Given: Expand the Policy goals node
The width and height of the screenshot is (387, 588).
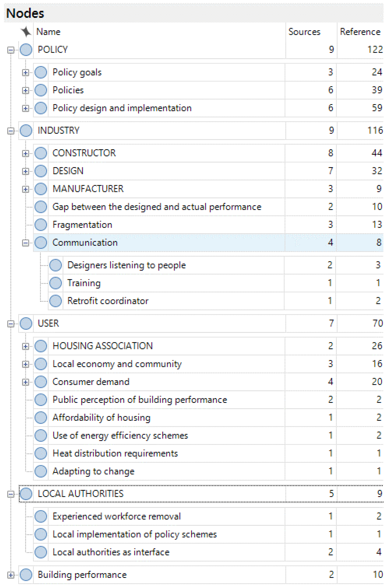Looking at the screenshot, I should tap(25, 73).
